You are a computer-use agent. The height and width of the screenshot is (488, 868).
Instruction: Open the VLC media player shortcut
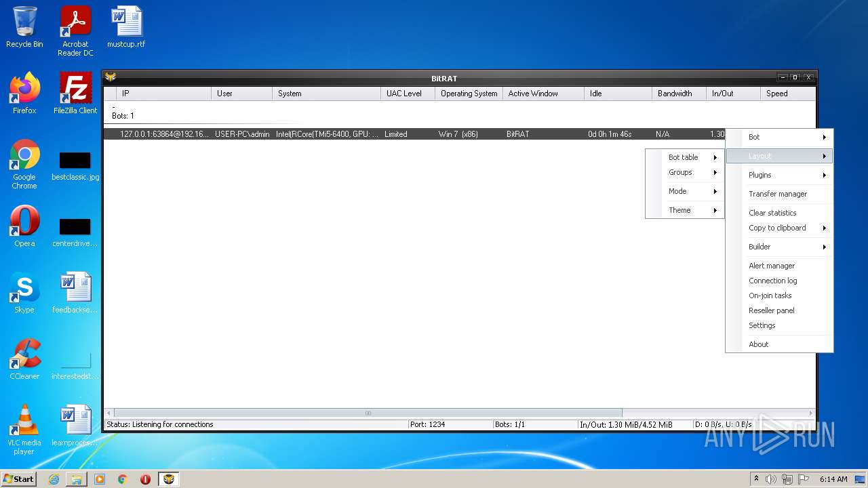click(24, 430)
